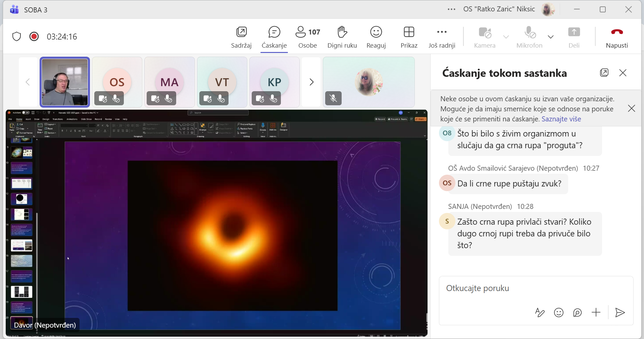Show next participants with right arrow

[x=311, y=82]
